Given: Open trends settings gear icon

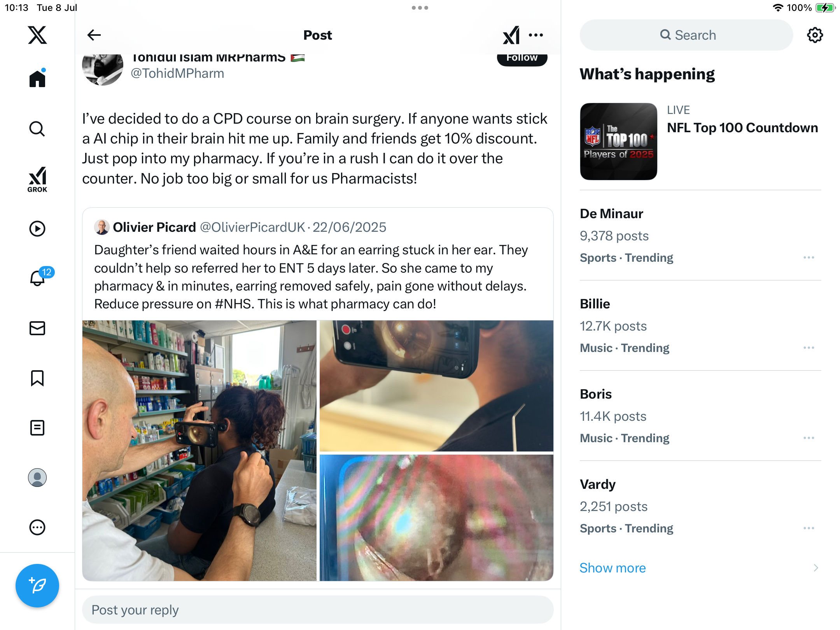Looking at the screenshot, I should tap(815, 35).
